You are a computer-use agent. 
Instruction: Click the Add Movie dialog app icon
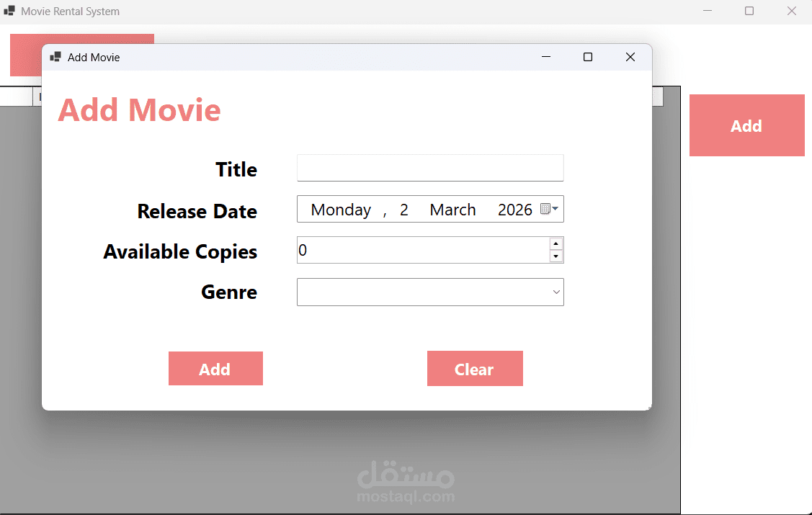pyautogui.click(x=55, y=57)
